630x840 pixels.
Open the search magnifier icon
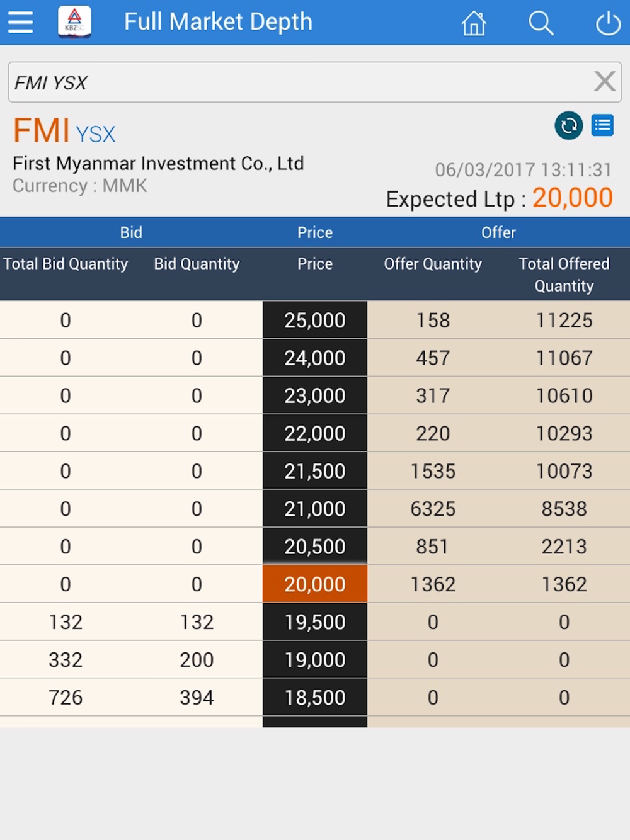tap(541, 23)
